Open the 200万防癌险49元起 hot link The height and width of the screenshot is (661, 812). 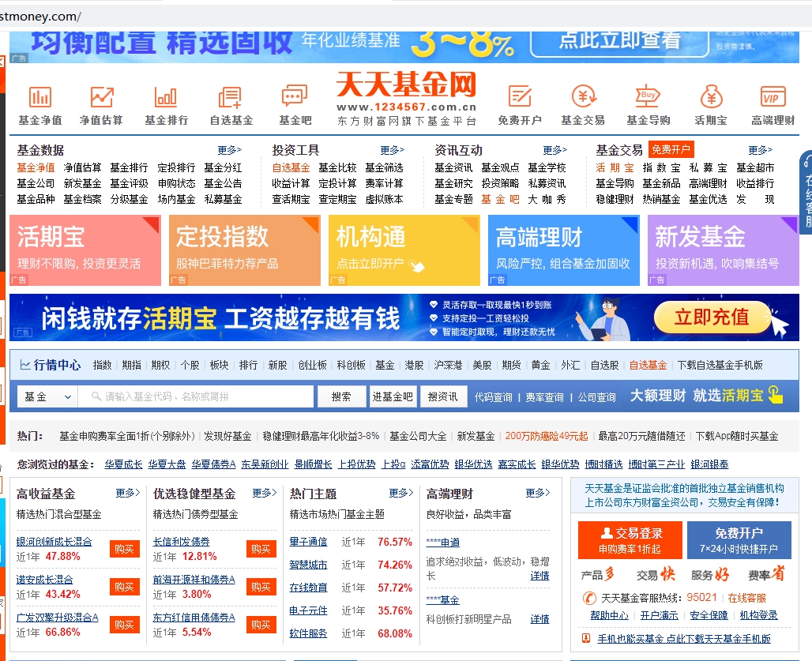[547, 436]
